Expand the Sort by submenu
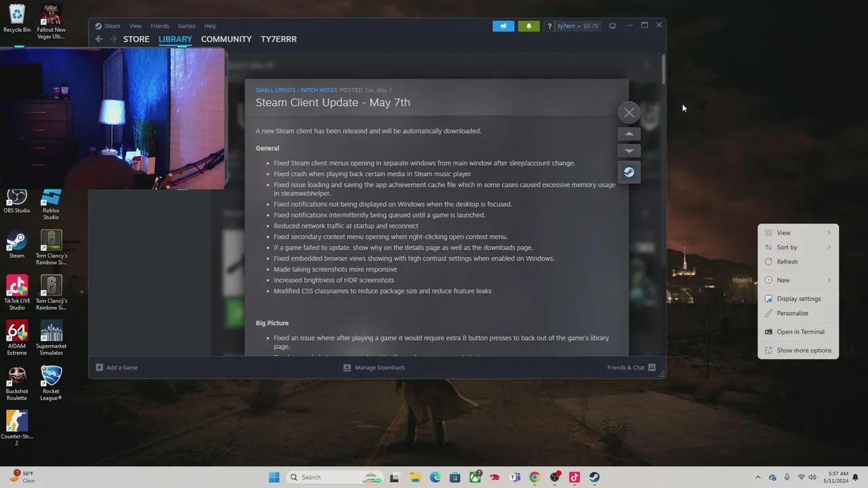Screen dimensions: 868x488 (798, 247)
